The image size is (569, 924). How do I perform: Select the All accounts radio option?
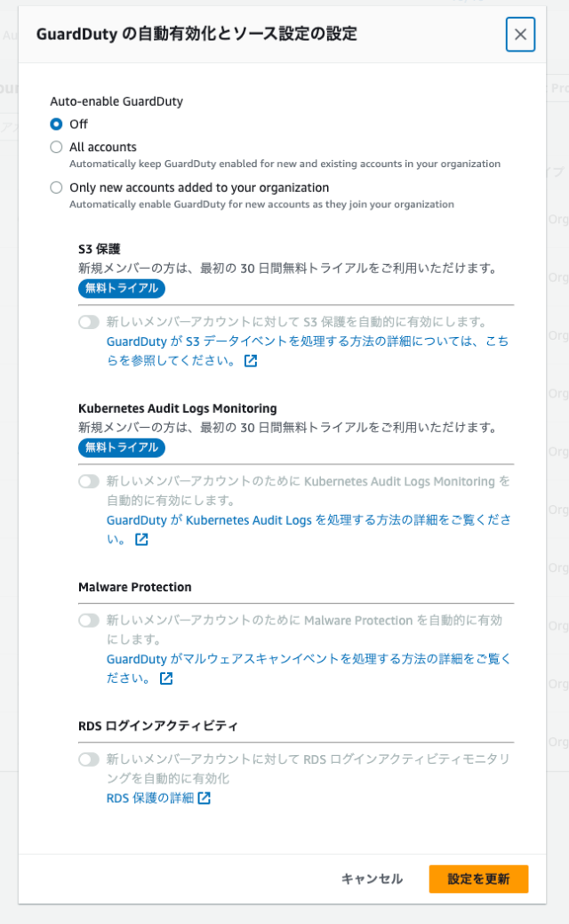(x=57, y=147)
